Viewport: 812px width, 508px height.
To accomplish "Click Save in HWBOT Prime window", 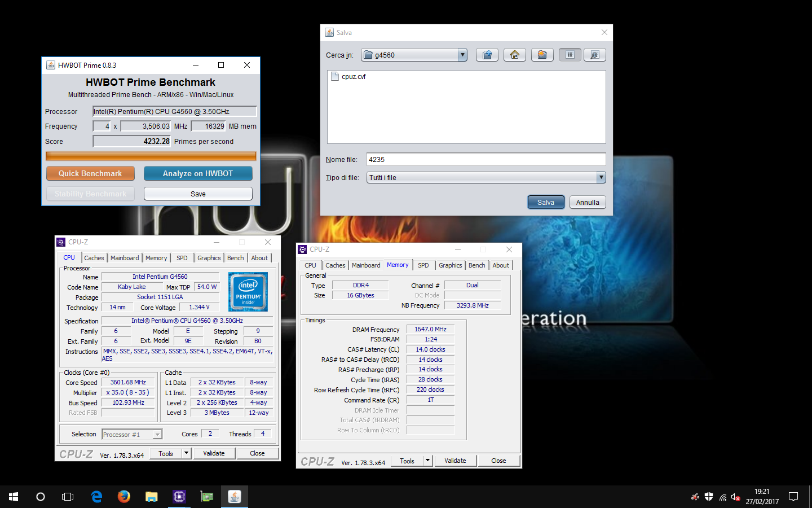I will pos(198,194).
